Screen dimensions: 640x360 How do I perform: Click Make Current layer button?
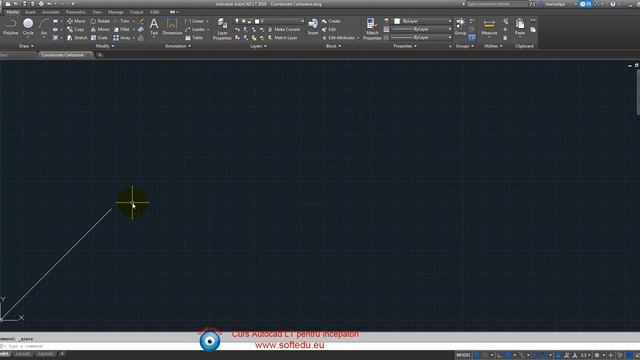coord(284,29)
